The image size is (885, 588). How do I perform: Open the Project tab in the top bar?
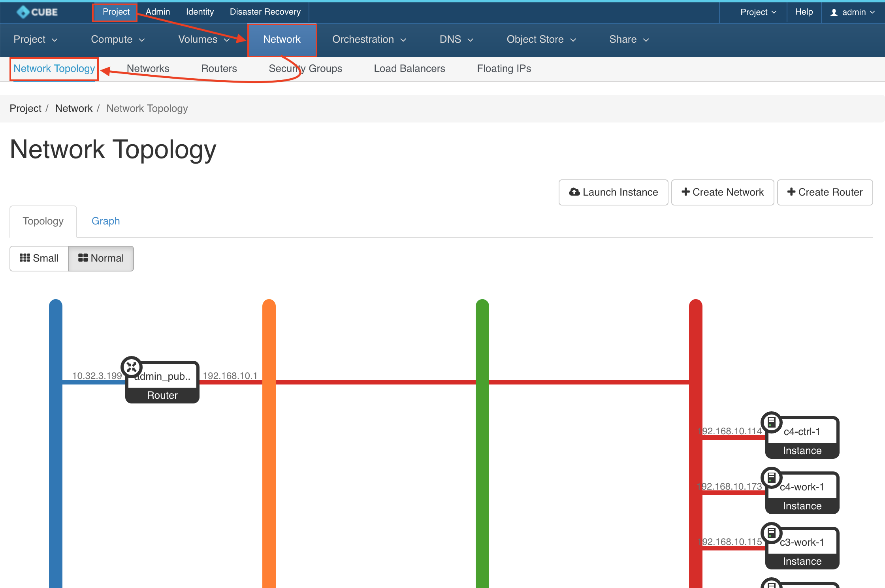click(x=116, y=12)
